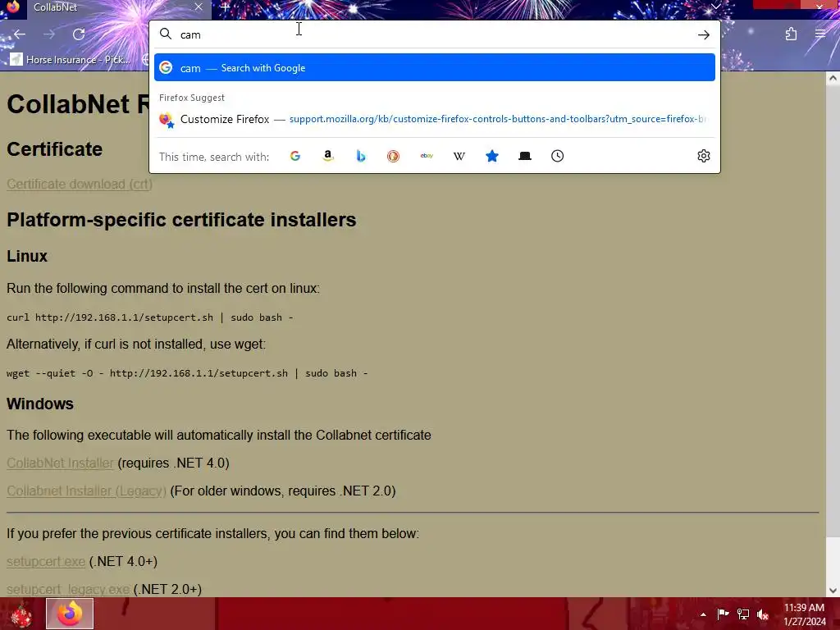This screenshot has width=840, height=630.
Task: Search this time with Amazon icon
Action: (x=328, y=156)
